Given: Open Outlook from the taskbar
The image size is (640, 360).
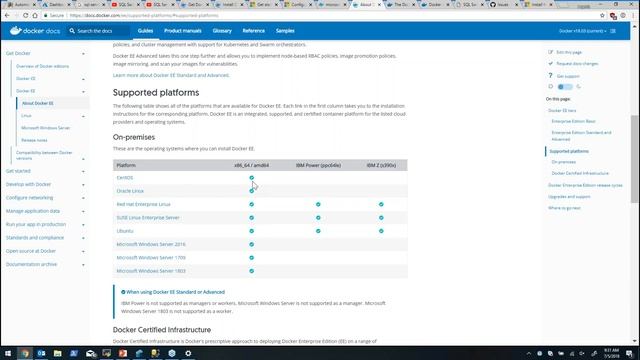Looking at the screenshot, I should (x=41, y=353).
